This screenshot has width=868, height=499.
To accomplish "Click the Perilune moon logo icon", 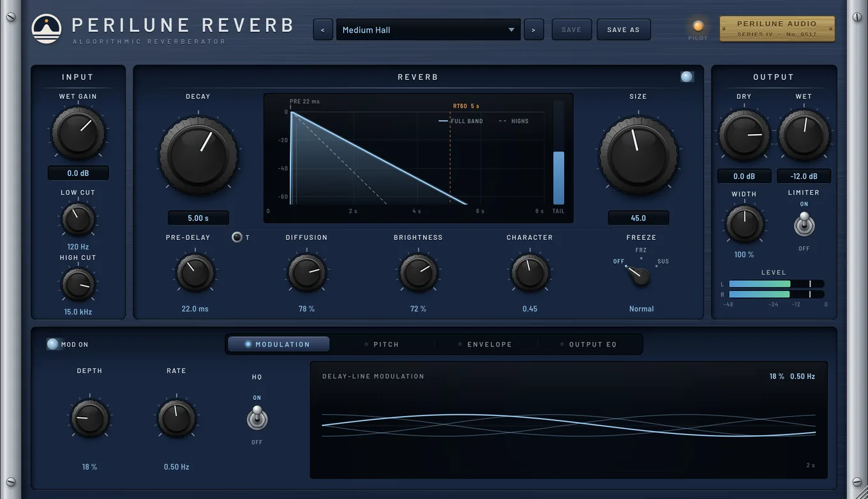I will tap(47, 29).
